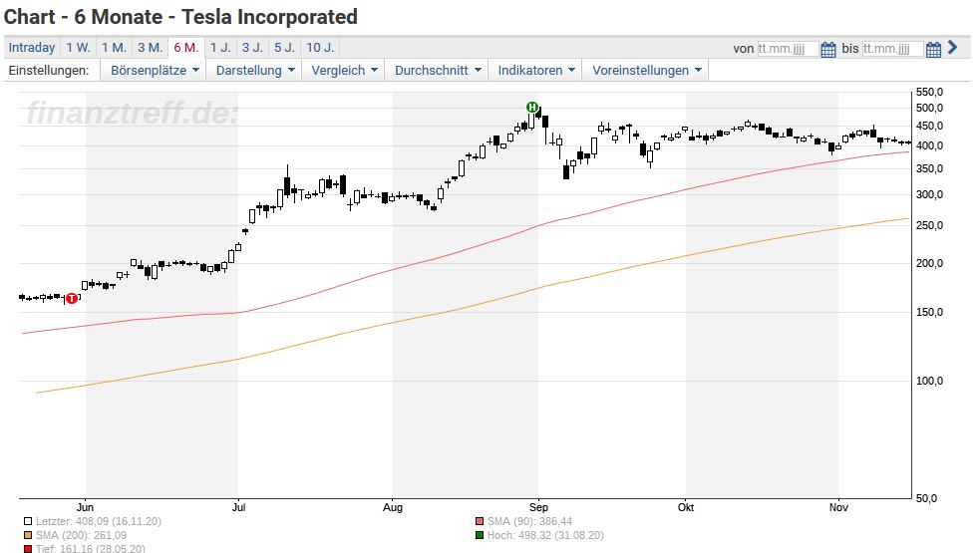Expand the Börsenplätze dropdown
This screenshot has width=980, height=553.
155,71
